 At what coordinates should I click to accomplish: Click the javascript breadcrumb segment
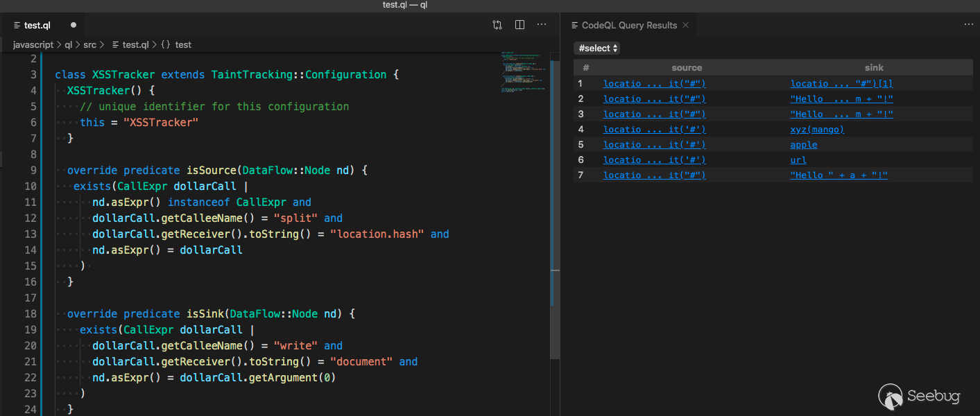click(33, 45)
